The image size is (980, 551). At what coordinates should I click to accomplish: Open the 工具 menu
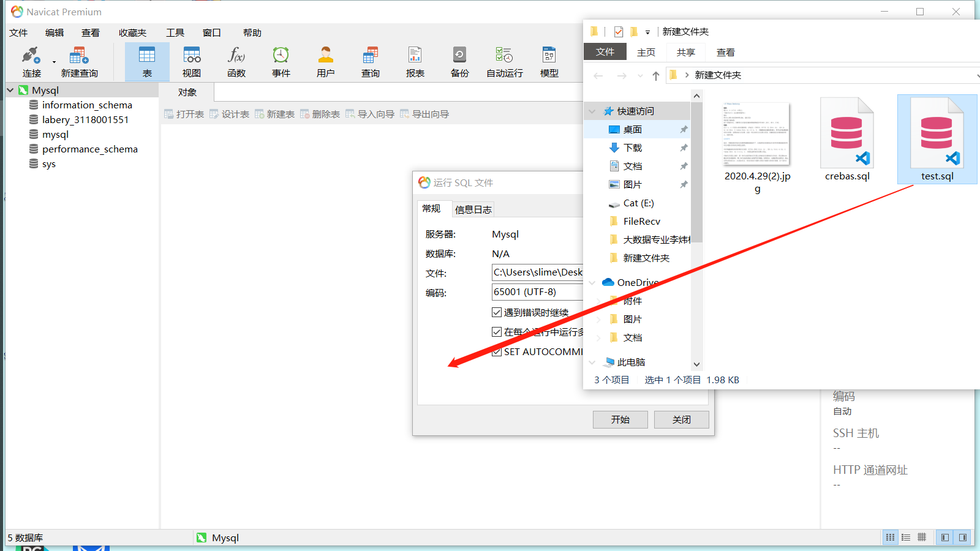[x=175, y=32]
